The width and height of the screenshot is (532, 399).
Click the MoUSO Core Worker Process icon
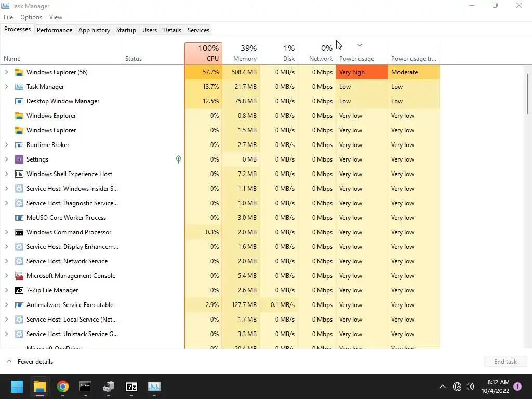click(x=19, y=218)
